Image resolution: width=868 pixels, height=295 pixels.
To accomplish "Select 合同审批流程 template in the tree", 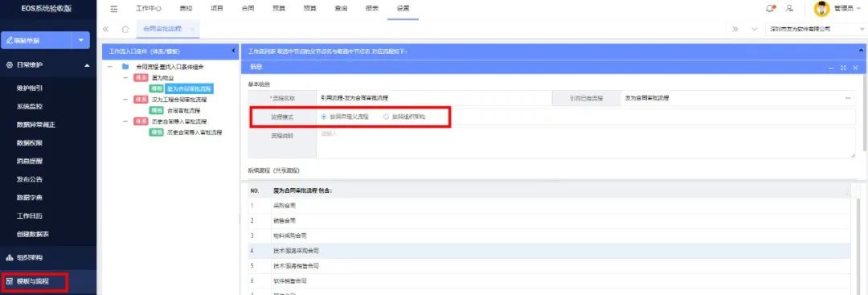I will (184, 111).
